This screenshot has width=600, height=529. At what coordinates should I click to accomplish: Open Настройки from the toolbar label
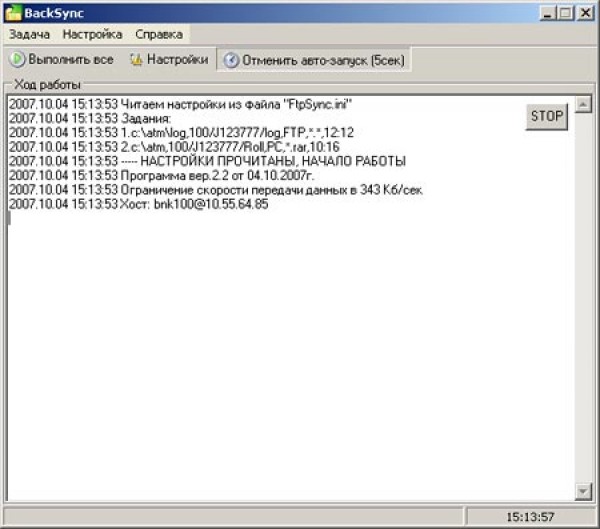point(178,59)
